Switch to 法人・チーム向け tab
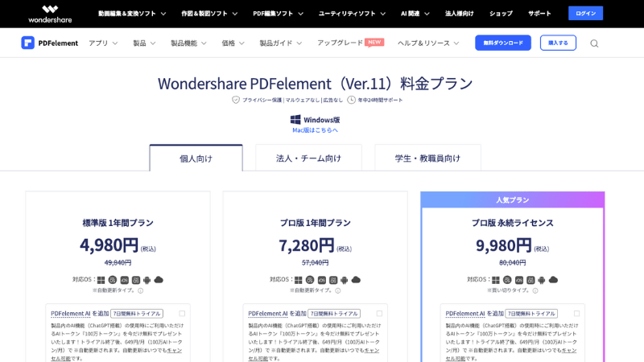 pyautogui.click(x=308, y=158)
